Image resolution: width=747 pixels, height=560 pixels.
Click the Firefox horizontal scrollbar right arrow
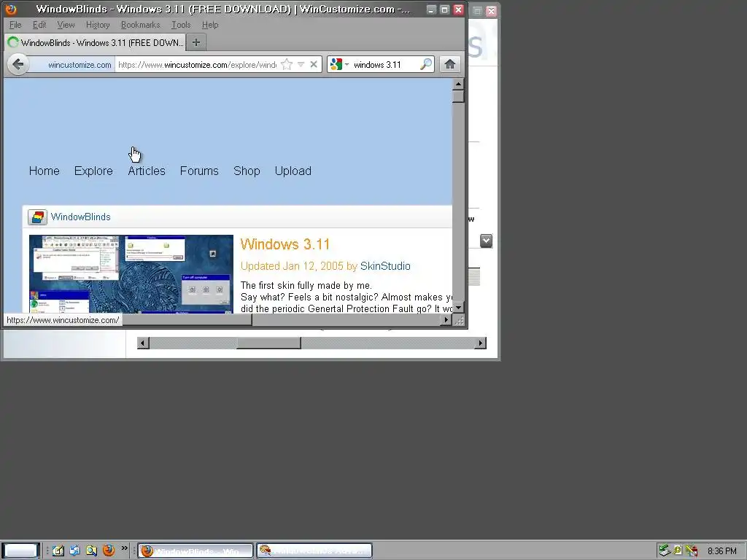(x=446, y=320)
